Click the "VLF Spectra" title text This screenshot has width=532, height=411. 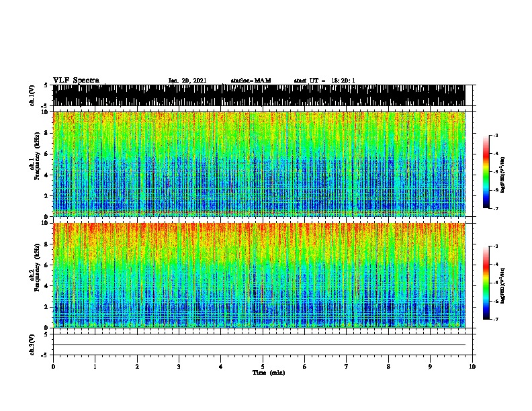pyautogui.click(x=76, y=80)
